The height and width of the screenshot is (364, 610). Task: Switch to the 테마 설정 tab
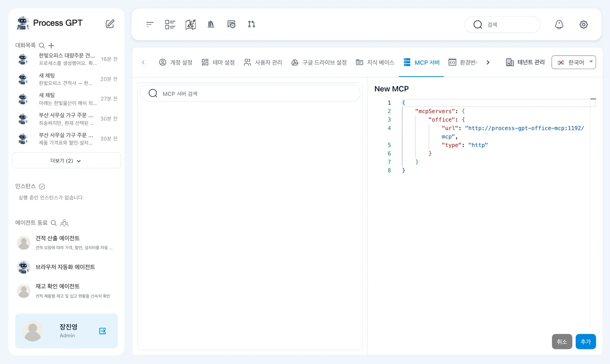(x=218, y=62)
